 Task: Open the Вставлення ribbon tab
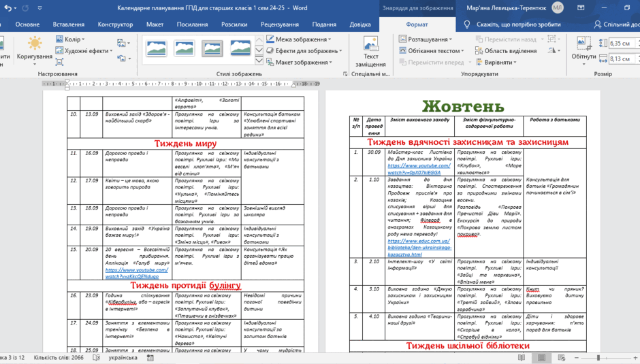coord(69,24)
